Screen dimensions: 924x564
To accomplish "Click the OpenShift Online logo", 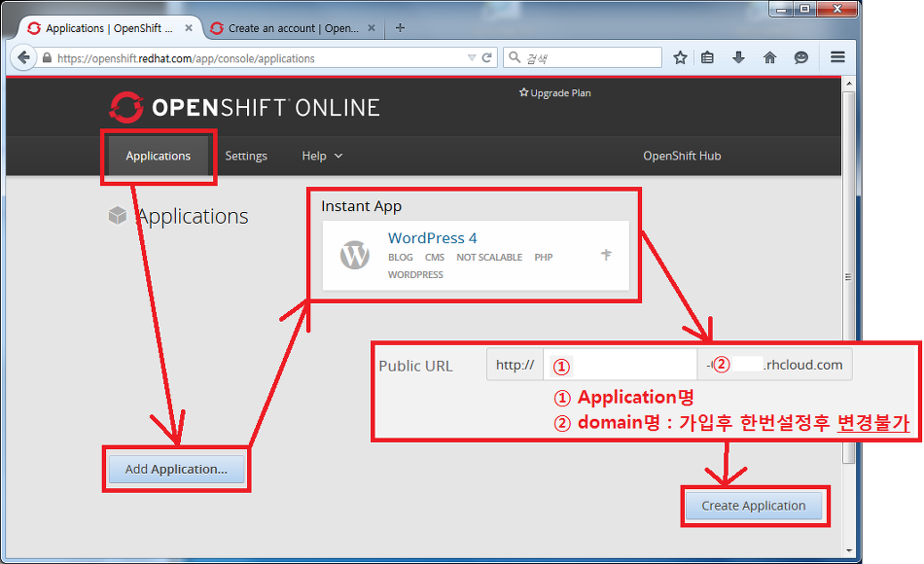I will [244, 107].
